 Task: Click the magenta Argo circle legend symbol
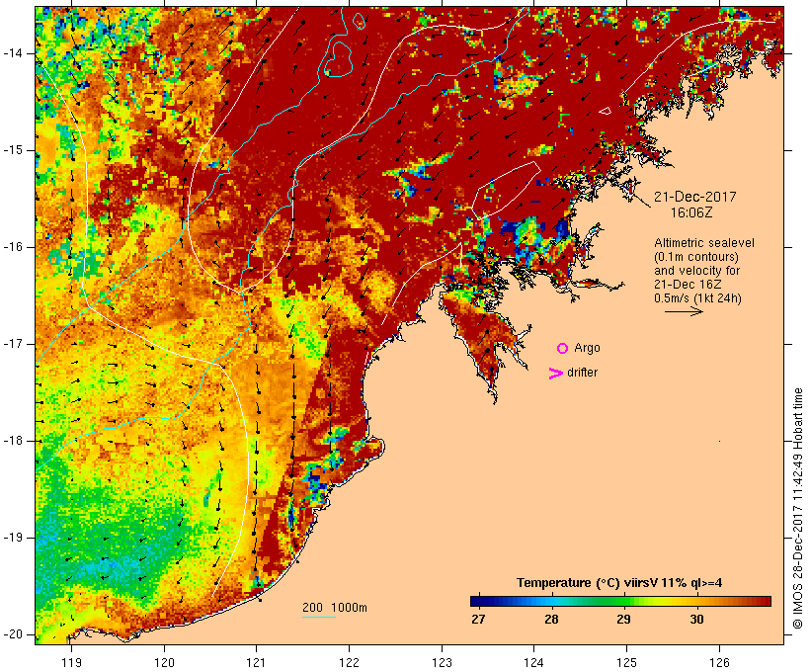[x=563, y=349]
